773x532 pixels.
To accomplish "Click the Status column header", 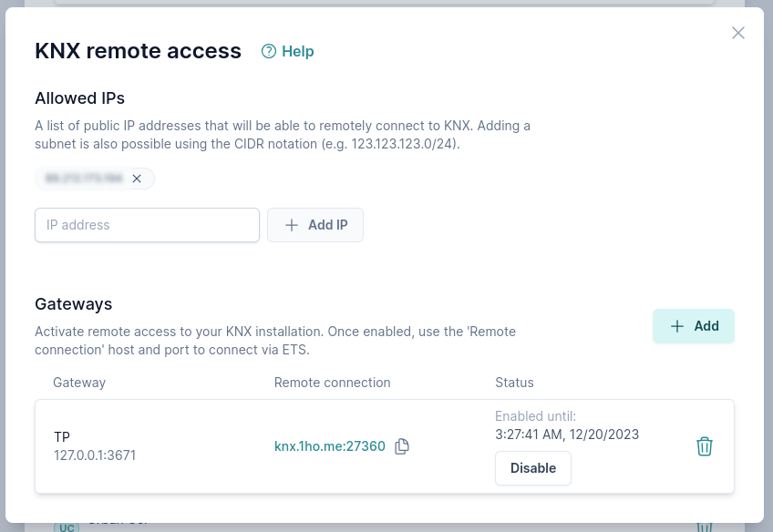I will pyautogui.click(x=514, y=383).
